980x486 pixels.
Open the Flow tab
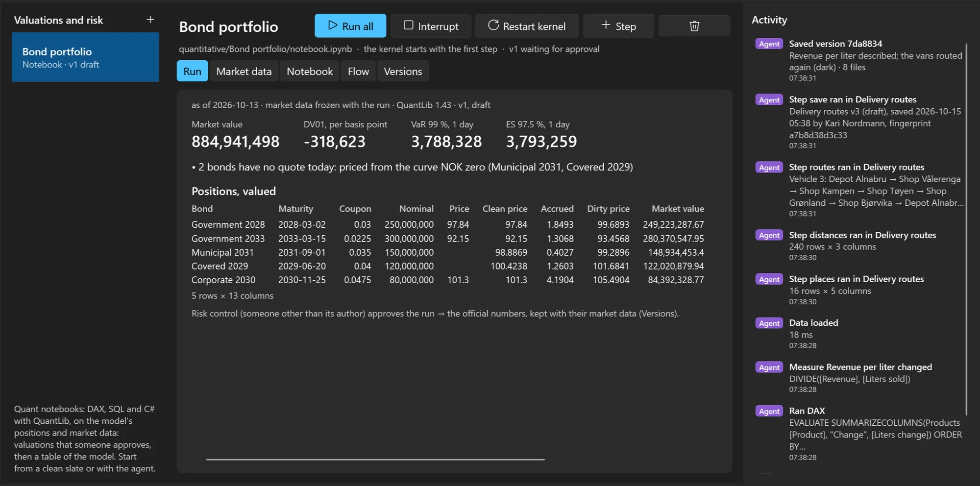[x=358, y=72]
